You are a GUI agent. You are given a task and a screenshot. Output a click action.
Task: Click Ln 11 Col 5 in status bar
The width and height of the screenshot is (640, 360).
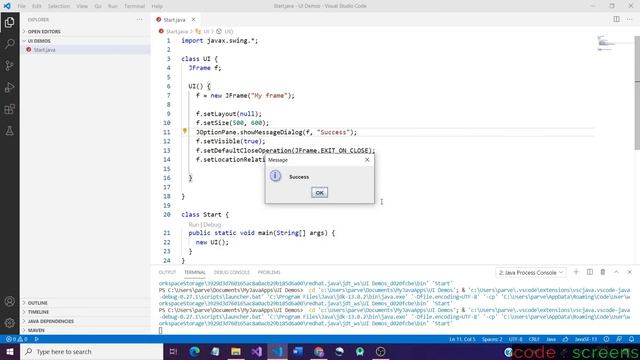click(462, 339)
